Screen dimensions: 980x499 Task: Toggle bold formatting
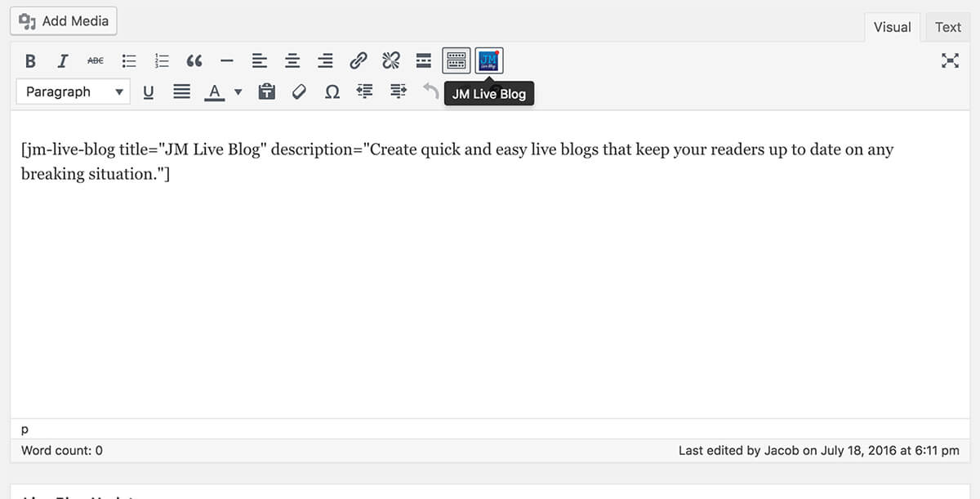tap(30, 61)
